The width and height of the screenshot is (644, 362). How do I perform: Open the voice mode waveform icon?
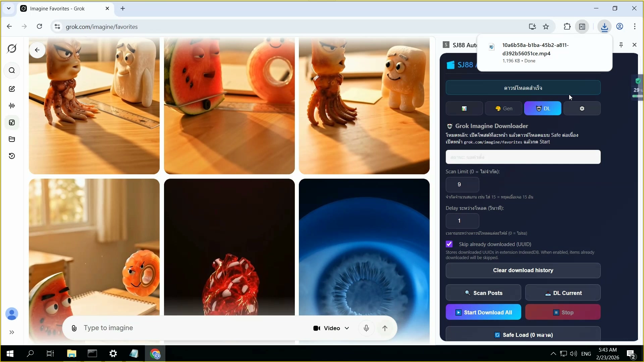pos(12,106)
